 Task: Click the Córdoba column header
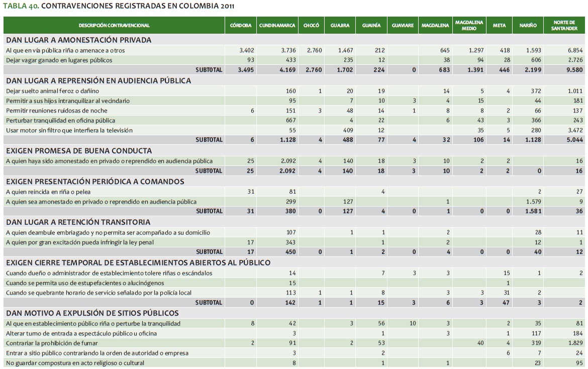(240, 25)
